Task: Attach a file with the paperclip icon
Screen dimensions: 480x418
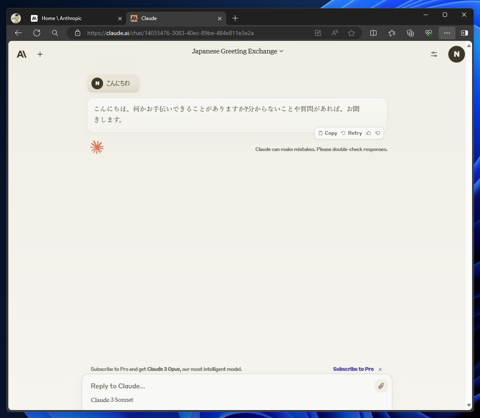Action: point(381,386)
